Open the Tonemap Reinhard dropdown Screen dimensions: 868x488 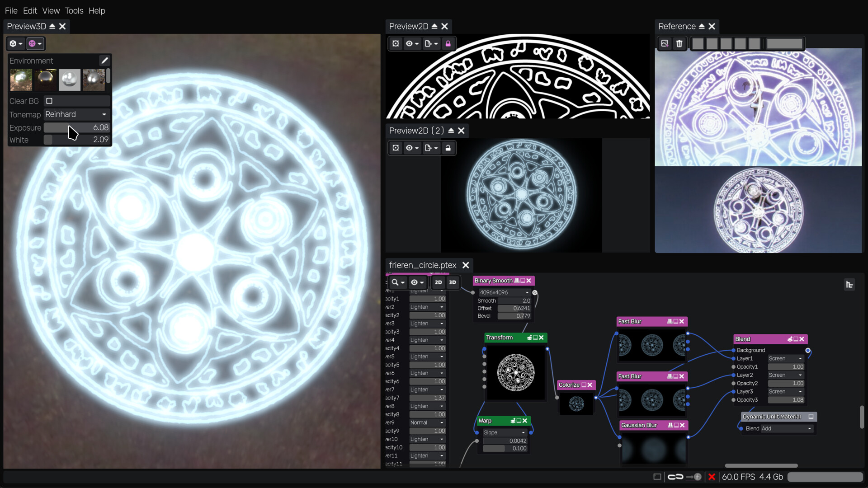[x=76, y=114]
